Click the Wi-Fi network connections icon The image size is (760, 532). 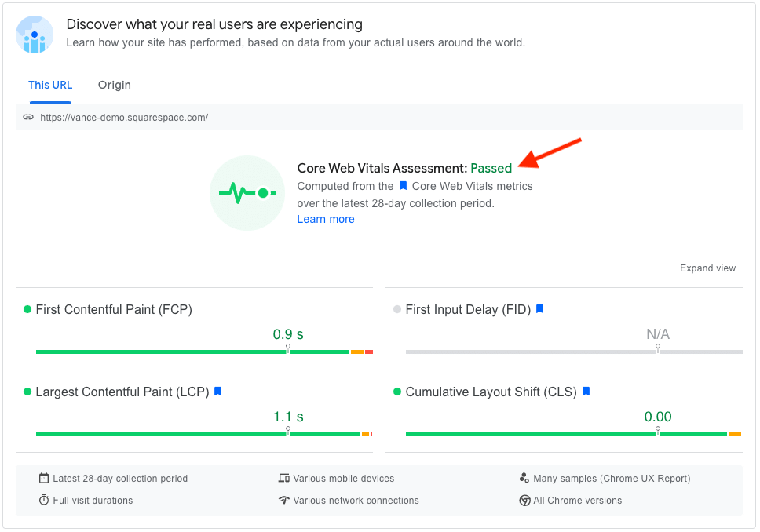pyautogui.click(x=284, y=501)
